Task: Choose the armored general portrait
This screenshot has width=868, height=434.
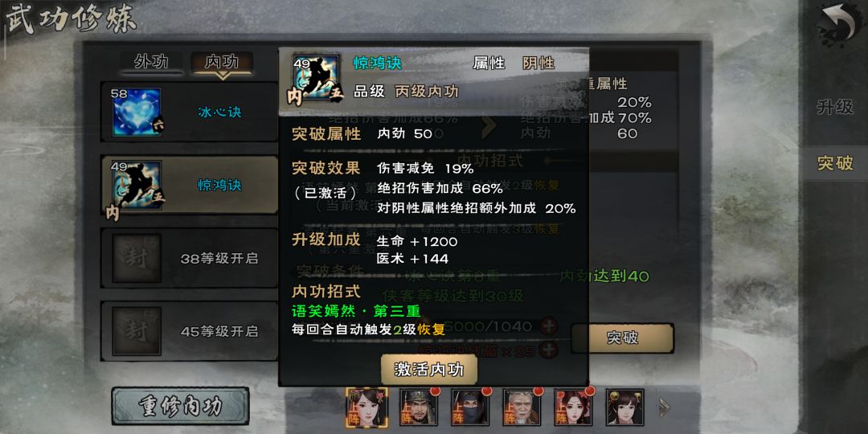Action: point(419,407)
